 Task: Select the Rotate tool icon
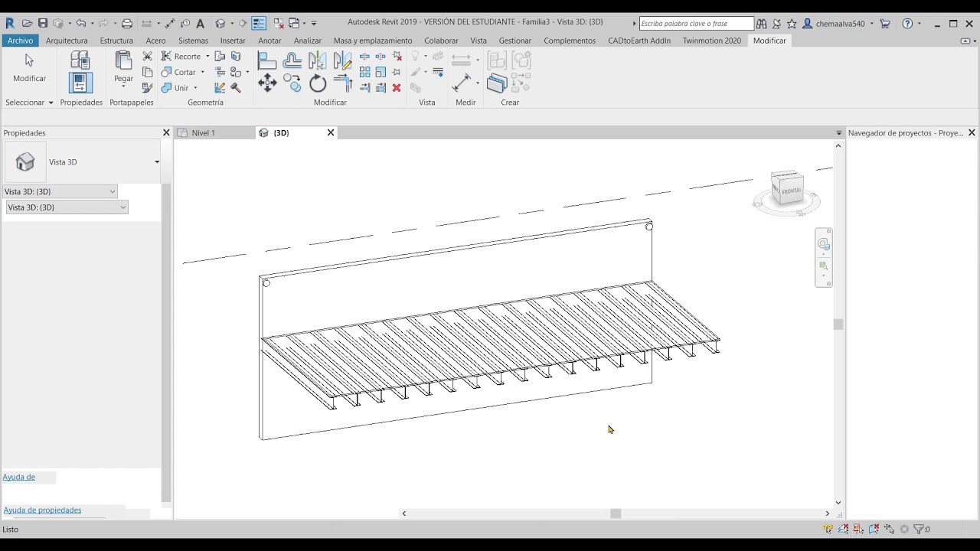pos(317,83)
